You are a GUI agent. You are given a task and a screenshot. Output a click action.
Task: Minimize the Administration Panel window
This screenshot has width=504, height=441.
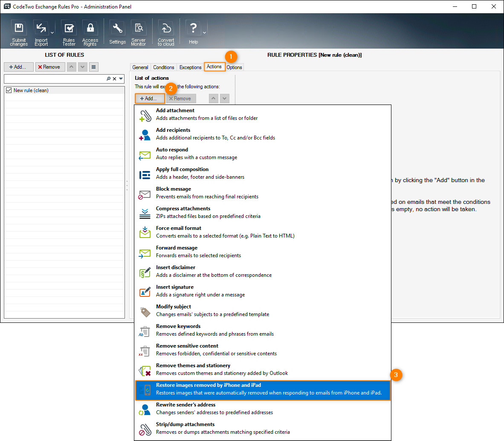[455, 6]
